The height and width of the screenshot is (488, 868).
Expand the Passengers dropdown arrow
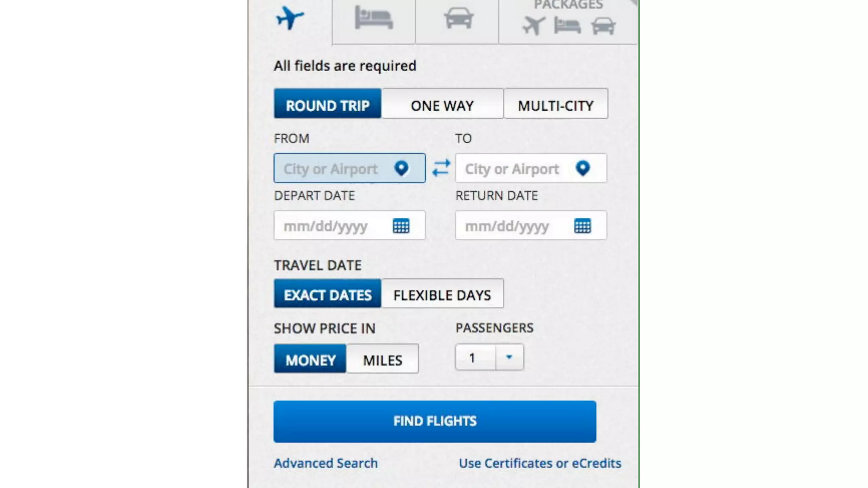[x=509, y=358]
